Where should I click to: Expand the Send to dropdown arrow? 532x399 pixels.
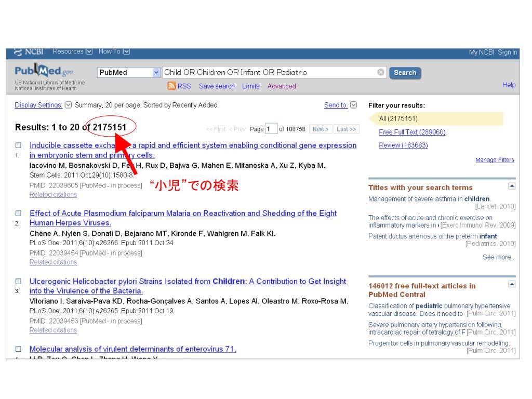pos(353,105)
